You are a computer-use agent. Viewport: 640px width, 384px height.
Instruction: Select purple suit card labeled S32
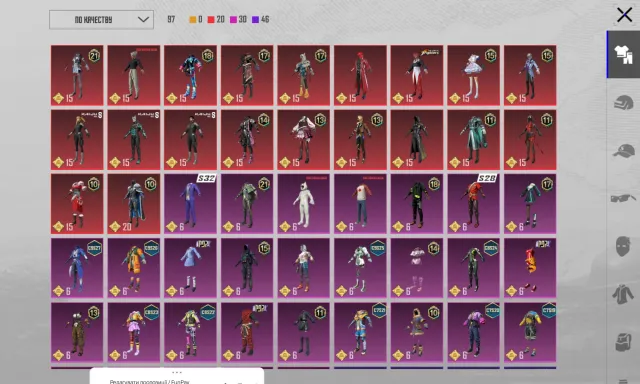click(x=190, y=204)
